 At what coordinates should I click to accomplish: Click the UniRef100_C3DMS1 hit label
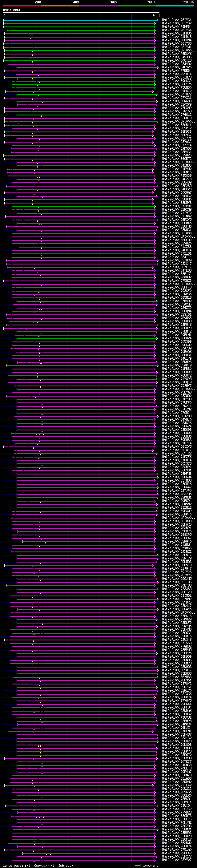point(176,829)
